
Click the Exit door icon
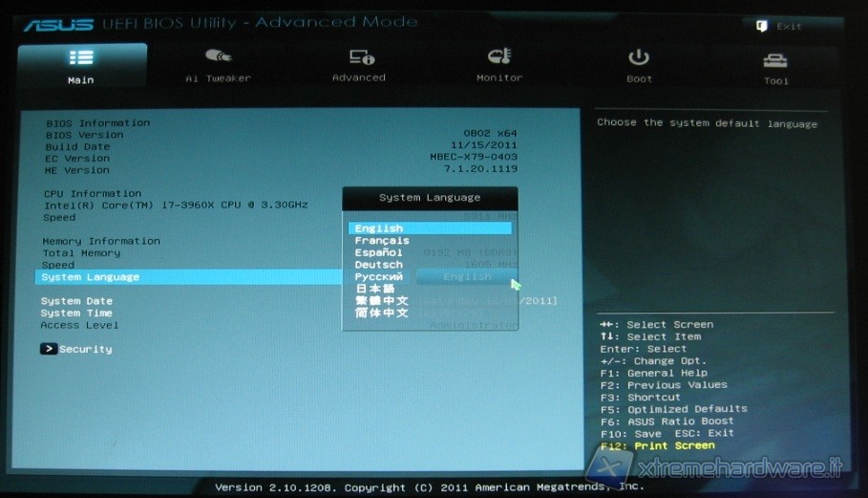(x=761, y=26)
